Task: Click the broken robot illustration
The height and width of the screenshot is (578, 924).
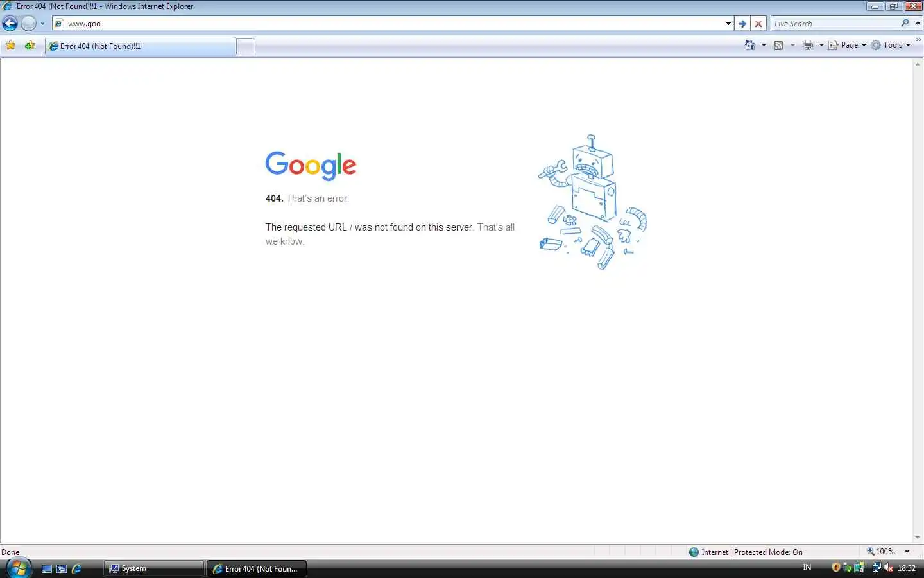Action: pyautogui.click(x=592, y=202)
